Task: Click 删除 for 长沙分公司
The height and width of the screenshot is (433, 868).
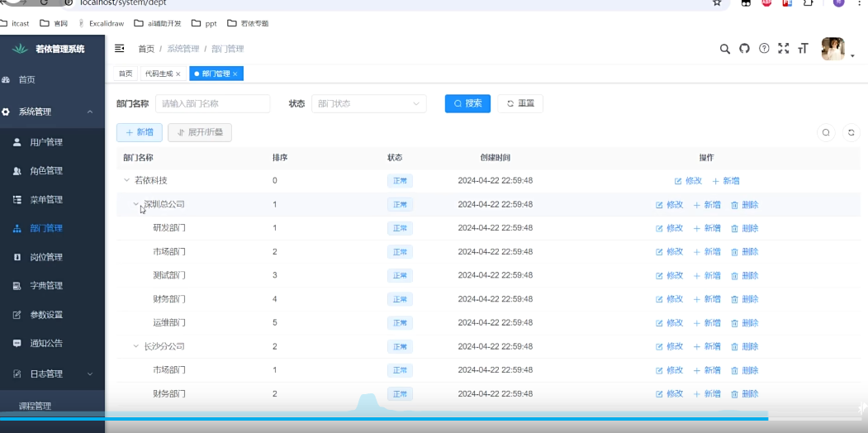Action: pyautogui.click(x=745, y=346)
